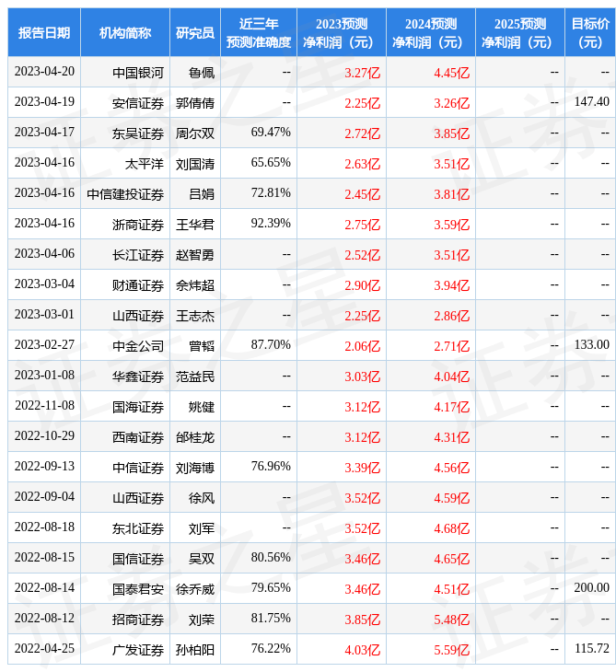Screen dimensions: 616x672
Task: Click the 2024预测净利润 column header
Action: click(430, 32)
